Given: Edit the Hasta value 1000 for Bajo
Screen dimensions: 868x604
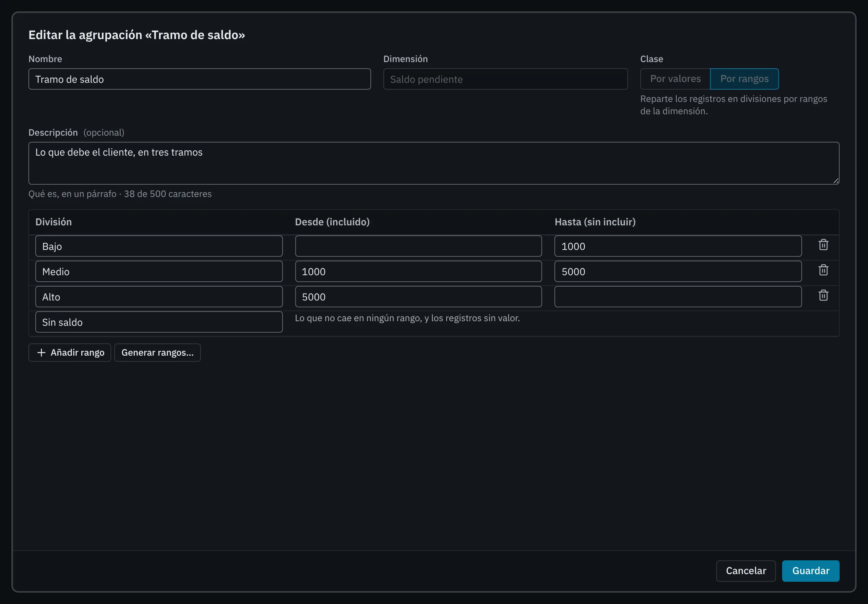Looking at the screenshot, I should click(x=678, y=246).
